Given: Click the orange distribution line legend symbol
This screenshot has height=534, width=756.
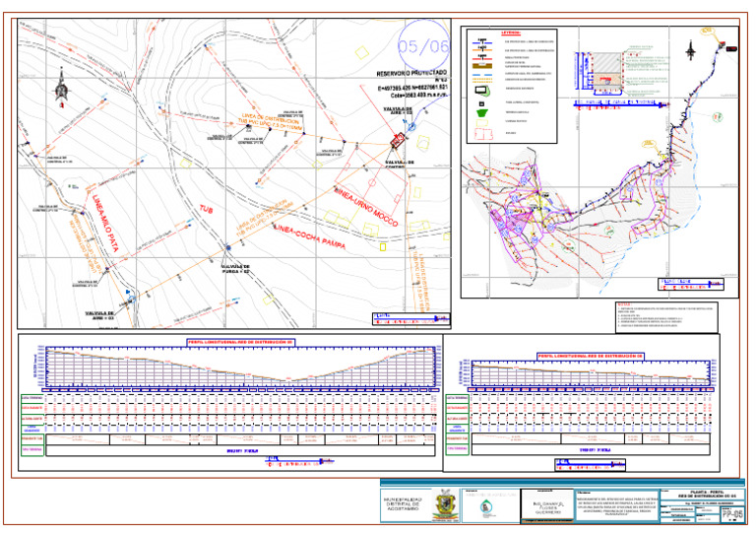Looking at the screenshot, I should (482, 50).
